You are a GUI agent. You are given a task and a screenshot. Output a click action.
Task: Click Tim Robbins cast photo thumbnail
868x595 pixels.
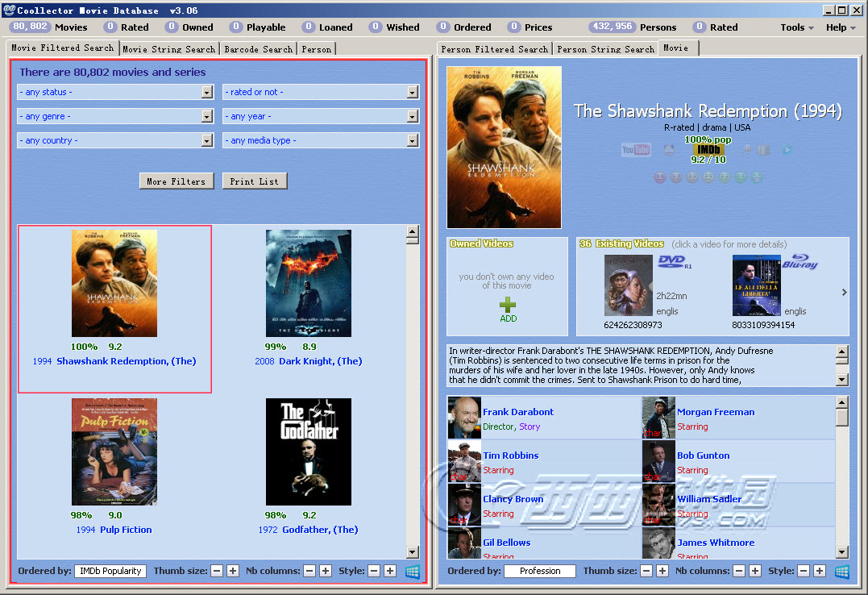(464, 461)
